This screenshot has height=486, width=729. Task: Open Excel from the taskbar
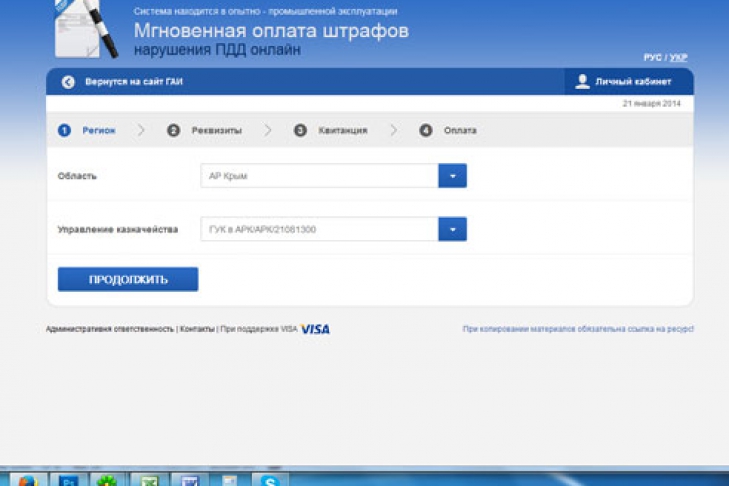[x=148, y=480]
